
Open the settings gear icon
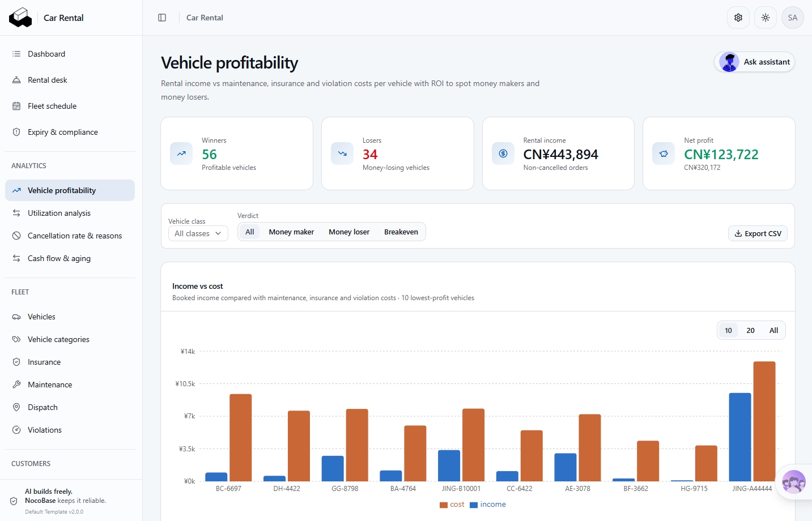[x=738, y=18]
